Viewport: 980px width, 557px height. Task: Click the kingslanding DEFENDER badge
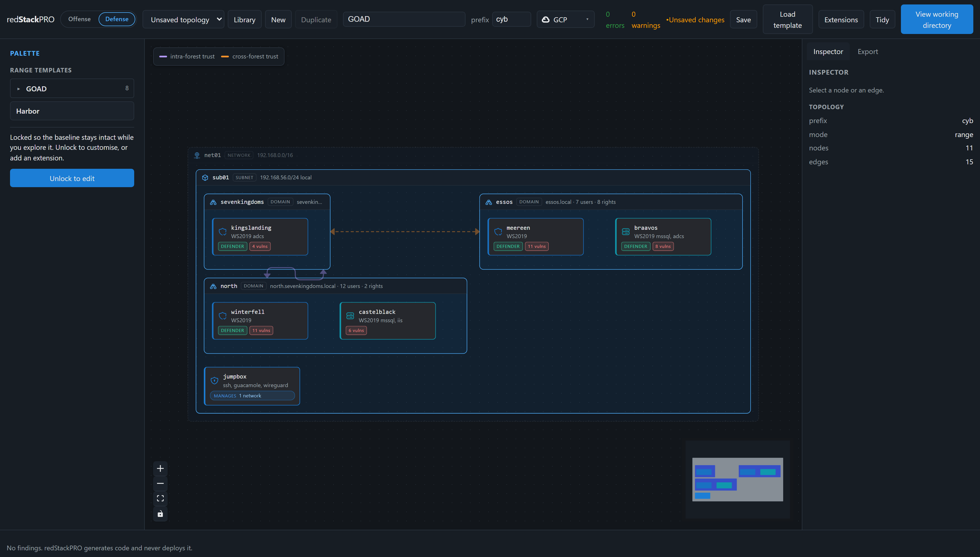[x=232, y=246]
